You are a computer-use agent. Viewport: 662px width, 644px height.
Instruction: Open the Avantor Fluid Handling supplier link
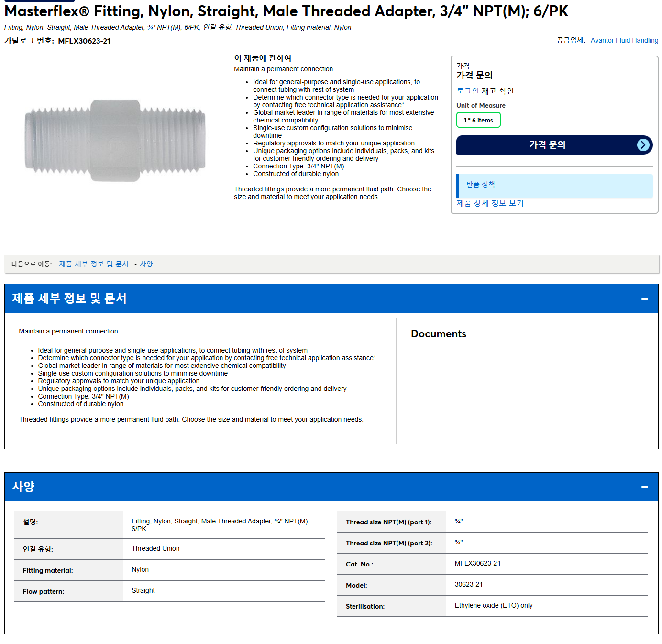pos(624,40)
